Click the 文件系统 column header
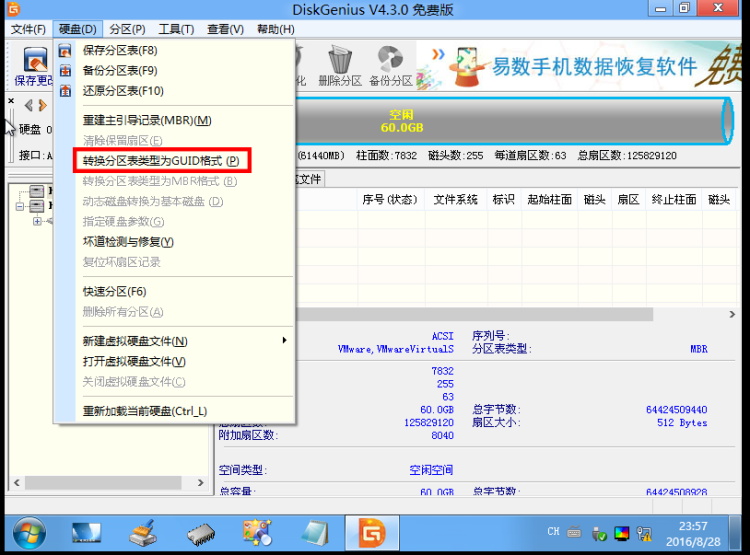Screen dimensions: 750x555 coord(455,200)
